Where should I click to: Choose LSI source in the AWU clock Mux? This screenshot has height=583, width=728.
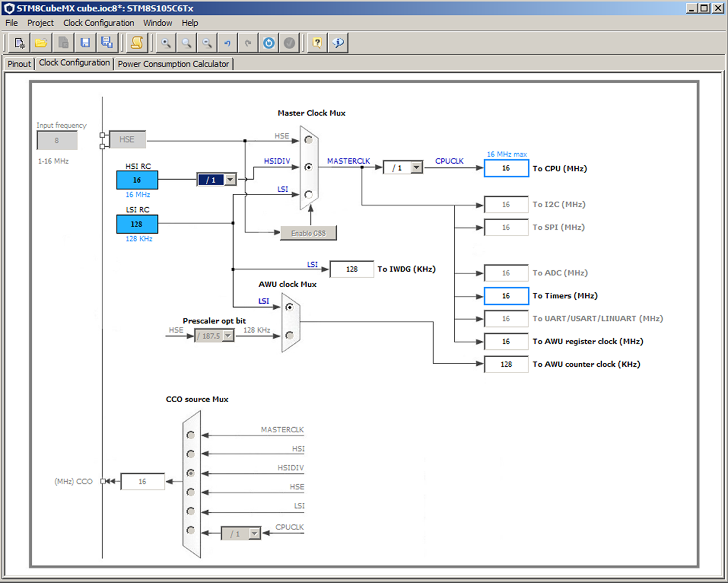tap(289, 307)
